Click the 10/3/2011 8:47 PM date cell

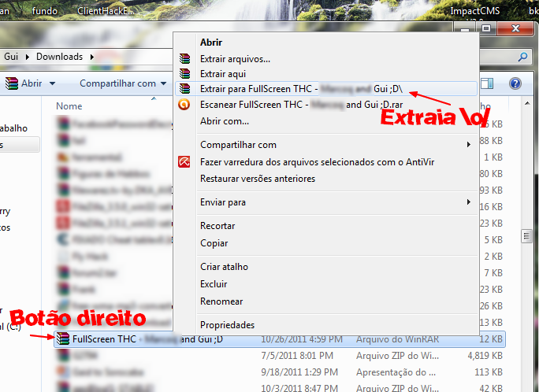299,388
